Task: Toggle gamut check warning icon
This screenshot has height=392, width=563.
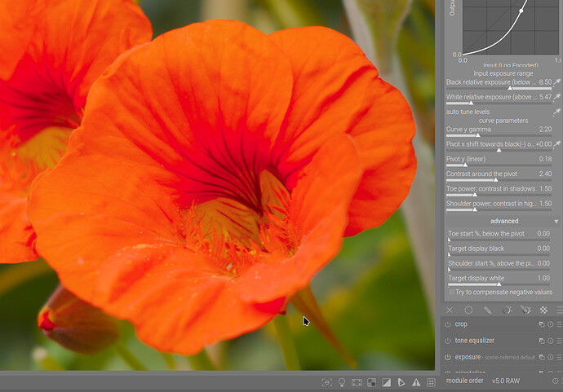Action: point(415,381)
